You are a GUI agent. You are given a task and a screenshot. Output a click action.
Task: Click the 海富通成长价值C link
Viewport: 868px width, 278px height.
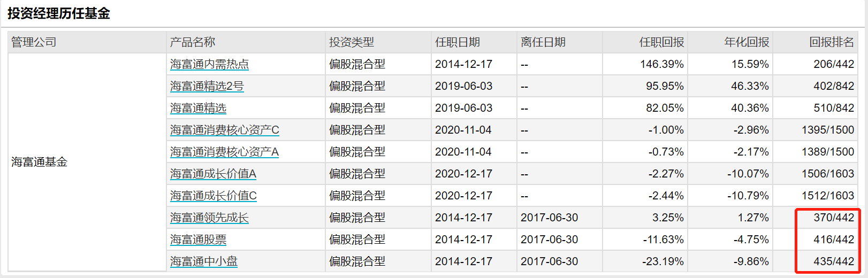click(x=213, y=196)
